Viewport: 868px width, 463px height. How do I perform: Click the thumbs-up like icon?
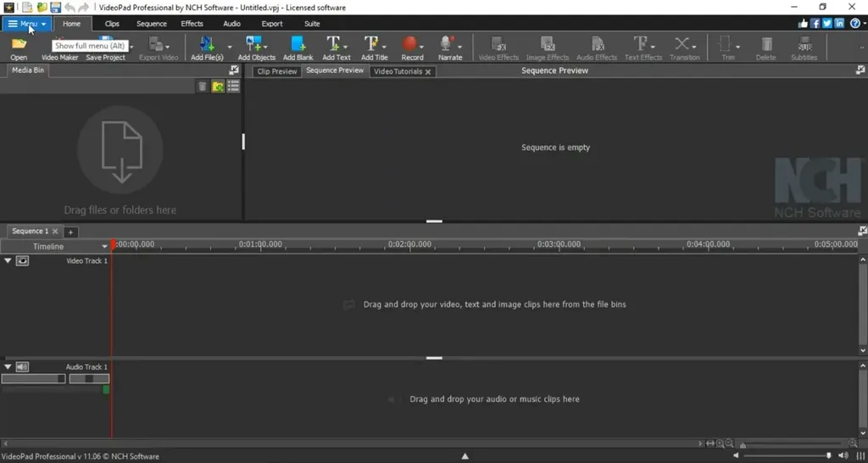(x=803, y=23)
